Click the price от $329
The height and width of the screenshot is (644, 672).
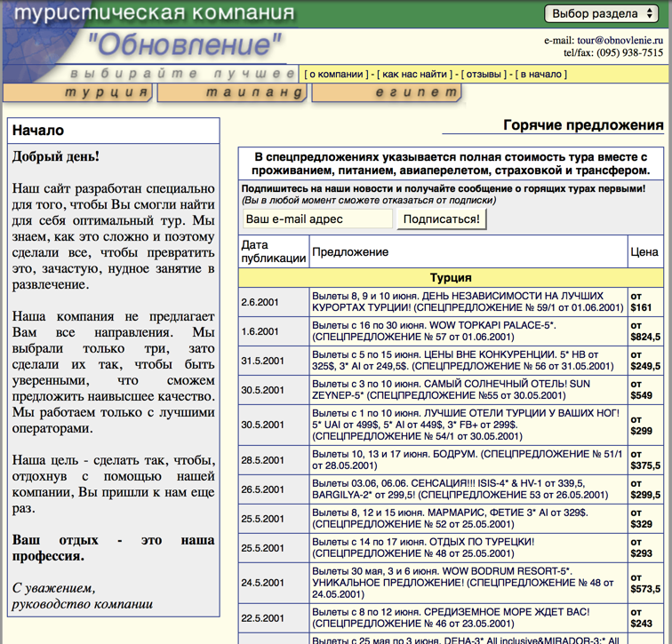pyautogui.click(x=641, y=519)
